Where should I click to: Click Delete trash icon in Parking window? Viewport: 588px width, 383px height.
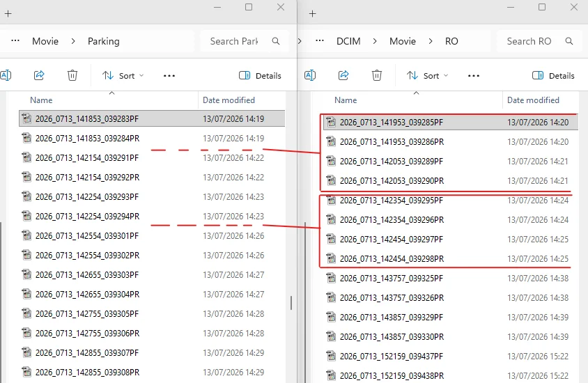point(72,75)
